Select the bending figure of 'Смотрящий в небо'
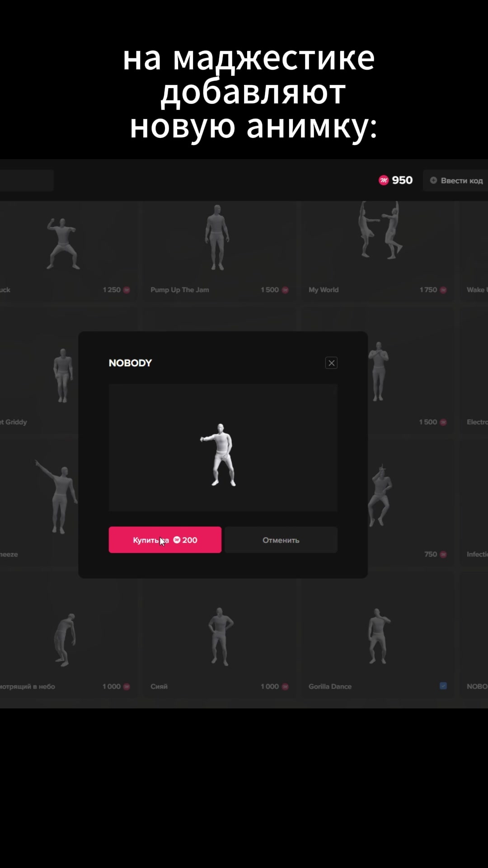 click(x=65, y=640)
